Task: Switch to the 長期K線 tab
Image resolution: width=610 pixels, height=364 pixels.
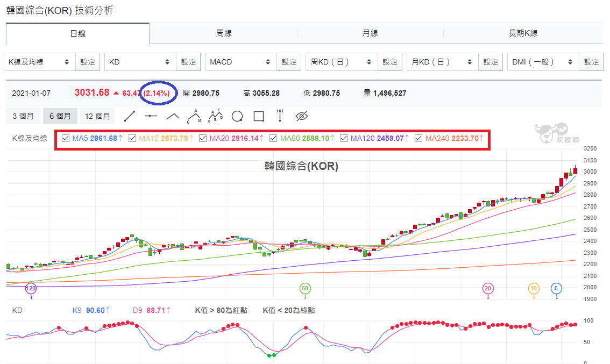Action: tap(523, 33)
